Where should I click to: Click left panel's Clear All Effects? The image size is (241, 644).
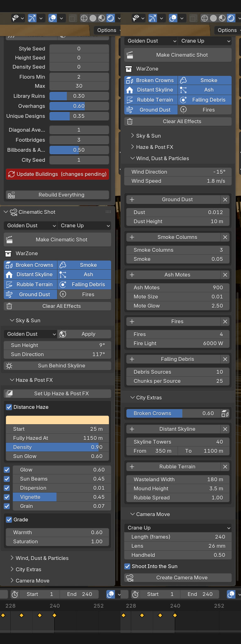pyautogui.click(x=57, y=306)
